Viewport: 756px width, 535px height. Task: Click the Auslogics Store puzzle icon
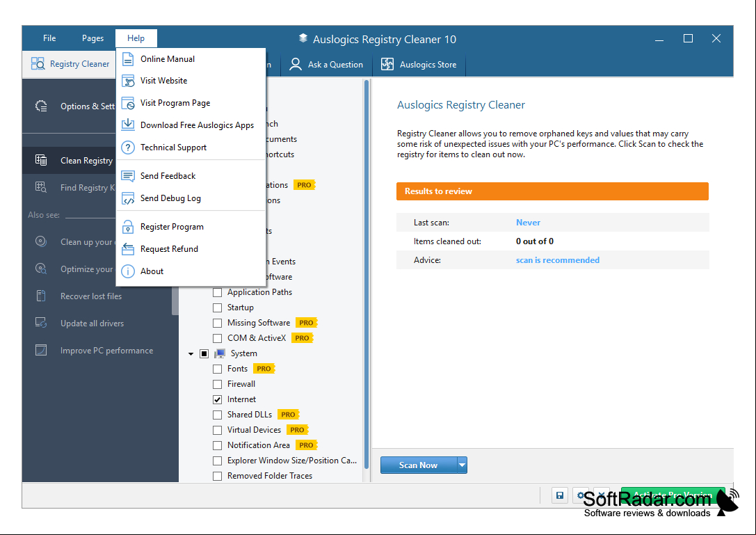387,64
